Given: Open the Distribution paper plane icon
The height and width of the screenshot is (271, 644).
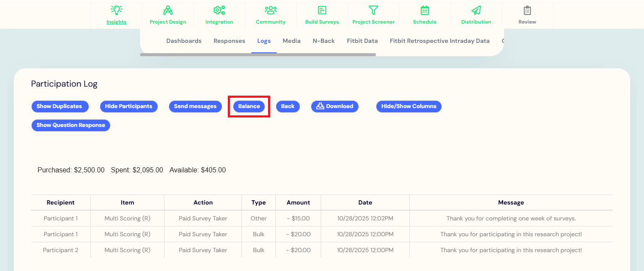Looking at the screenshot, I should tap(476, 10).
